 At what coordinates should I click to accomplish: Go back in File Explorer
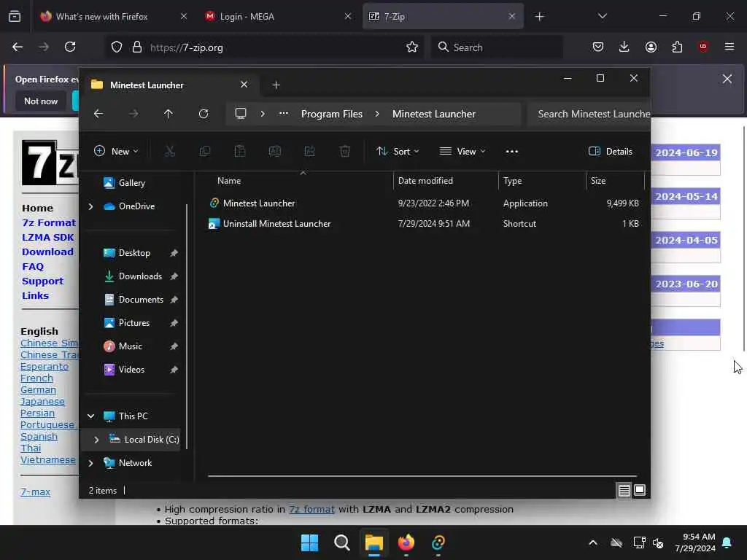[98, 114]
